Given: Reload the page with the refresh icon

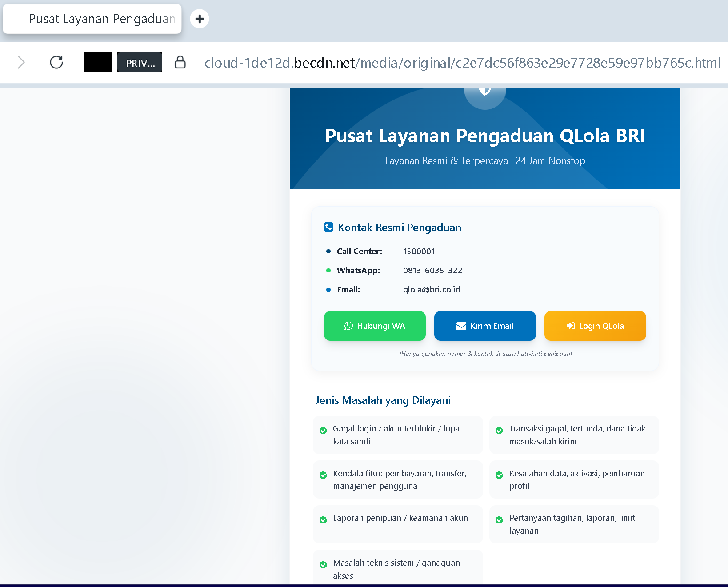Looking at the screenshot, I should (x=56, y=62).
